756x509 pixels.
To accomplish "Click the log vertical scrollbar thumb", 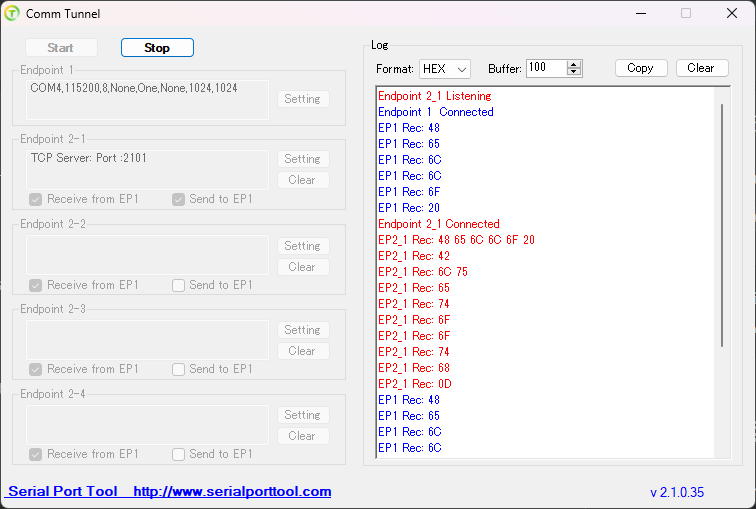I will (x=722, y=225).
